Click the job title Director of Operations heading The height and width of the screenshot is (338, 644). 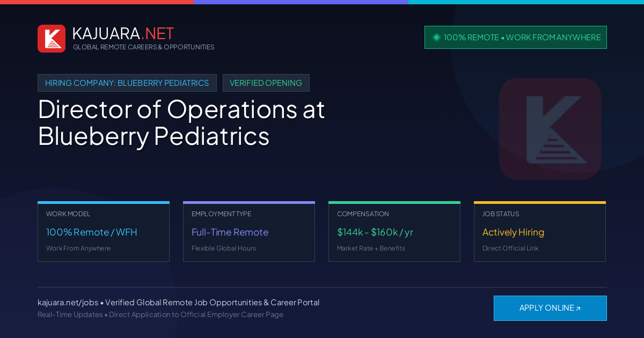181,123
